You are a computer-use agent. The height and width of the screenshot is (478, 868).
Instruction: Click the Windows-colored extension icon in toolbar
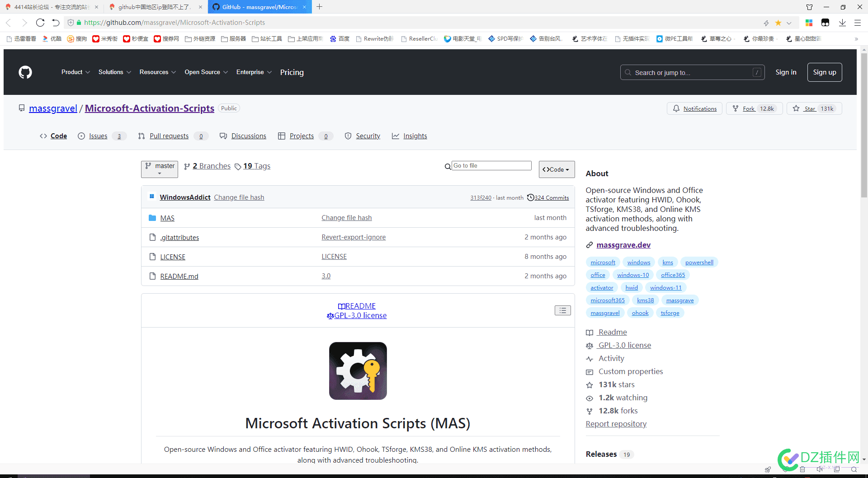tap(809, 23)
